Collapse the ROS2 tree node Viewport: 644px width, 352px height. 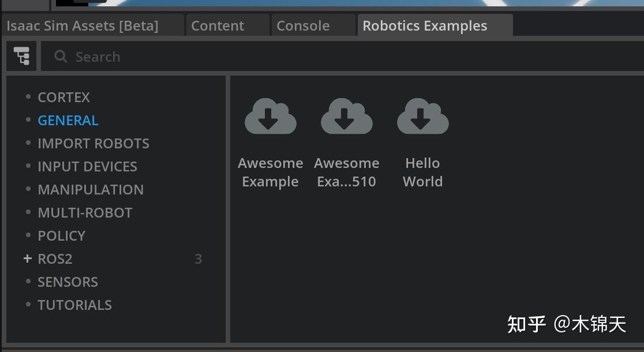28,259
